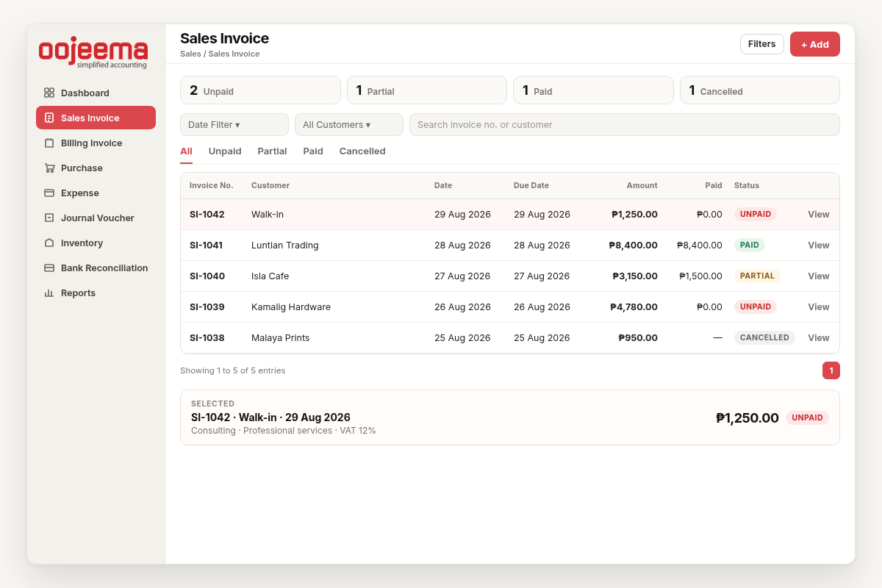Viewport: 882px width, 588px height.
Task: Click the Due Date column header
Action: point(531,185)
